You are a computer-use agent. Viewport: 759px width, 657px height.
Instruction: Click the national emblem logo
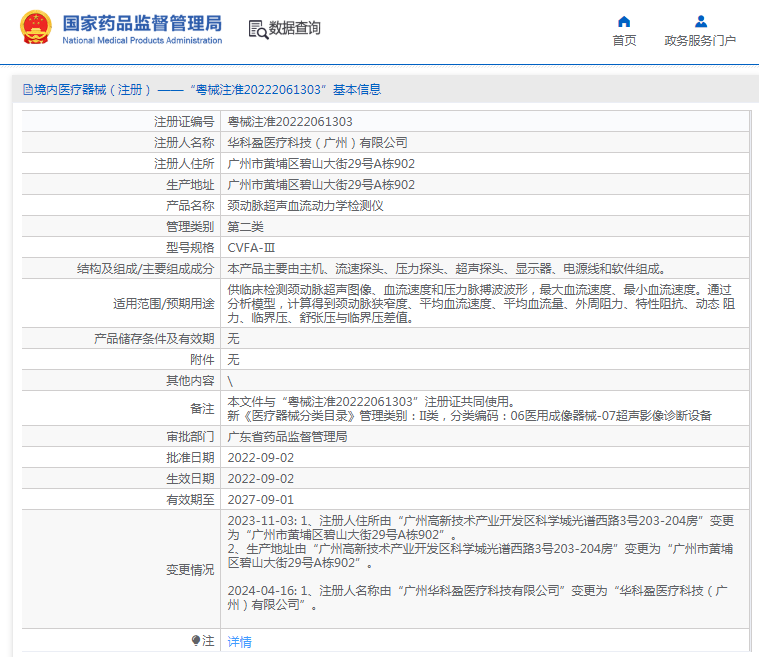click(x=35, y=28)
